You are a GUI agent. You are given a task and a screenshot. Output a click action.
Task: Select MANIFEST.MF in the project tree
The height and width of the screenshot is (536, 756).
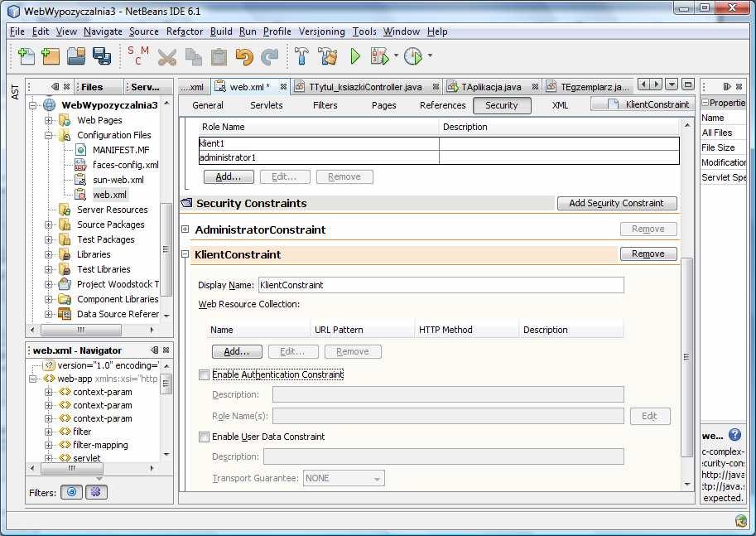tap(121, 150)
